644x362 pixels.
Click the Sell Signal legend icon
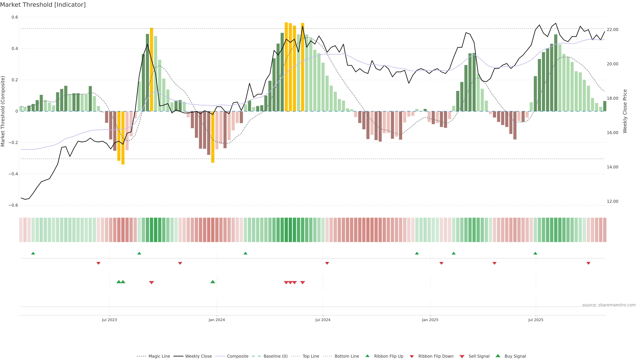tap(462, 356)
